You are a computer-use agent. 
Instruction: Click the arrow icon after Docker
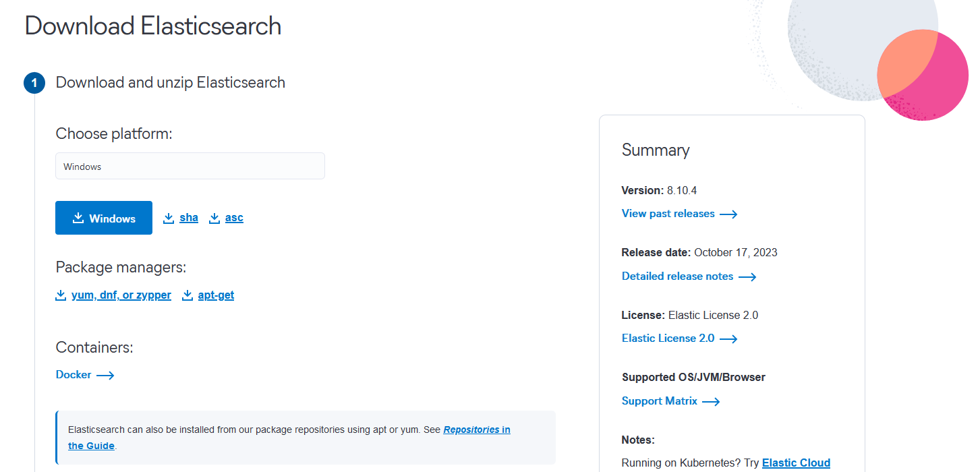click(105, 375)
